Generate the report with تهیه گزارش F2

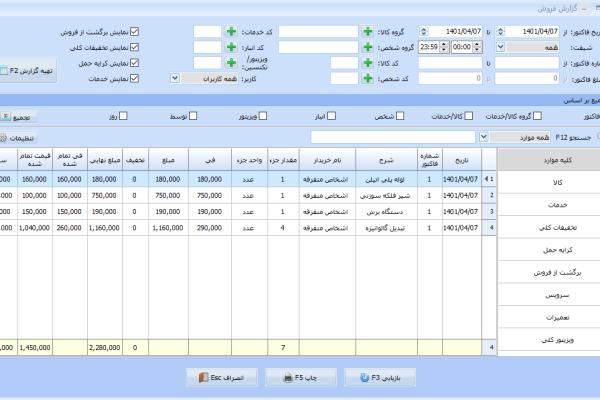pyautogui.click(x=28, y=70)
